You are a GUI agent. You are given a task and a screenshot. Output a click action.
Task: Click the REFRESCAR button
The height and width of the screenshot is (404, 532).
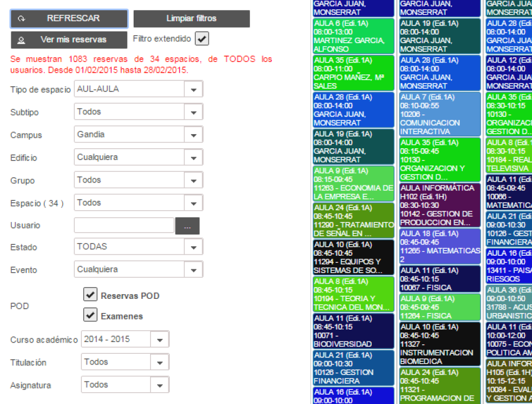click(x=69, y=19)
